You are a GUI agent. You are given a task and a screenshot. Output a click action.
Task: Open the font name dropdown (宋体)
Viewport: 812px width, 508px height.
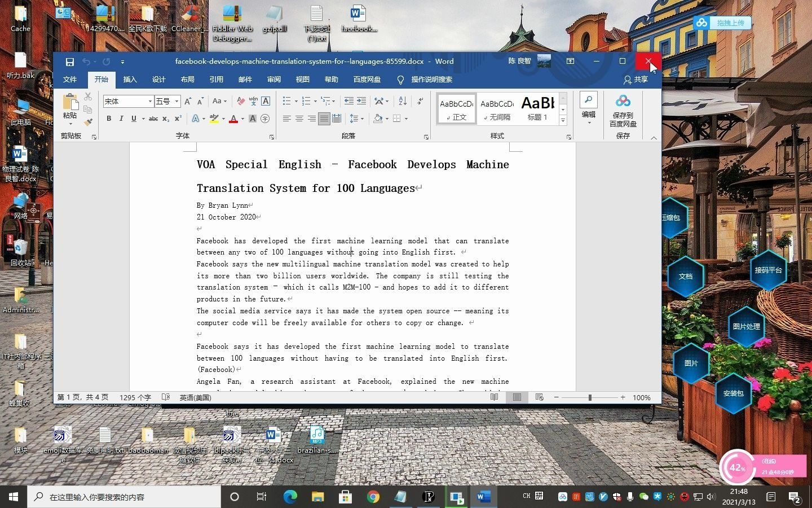click(150, 102)
